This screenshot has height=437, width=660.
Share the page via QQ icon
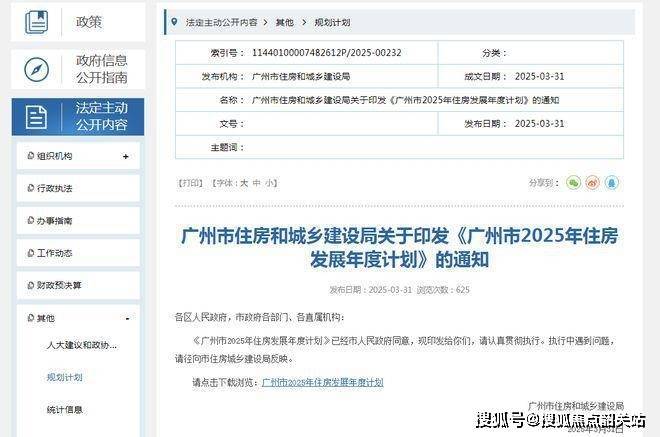[612, 183]
